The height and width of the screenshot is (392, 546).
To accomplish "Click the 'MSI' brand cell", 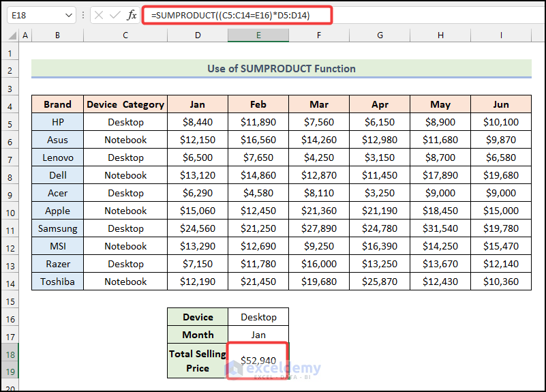I will tap(57, 246).
